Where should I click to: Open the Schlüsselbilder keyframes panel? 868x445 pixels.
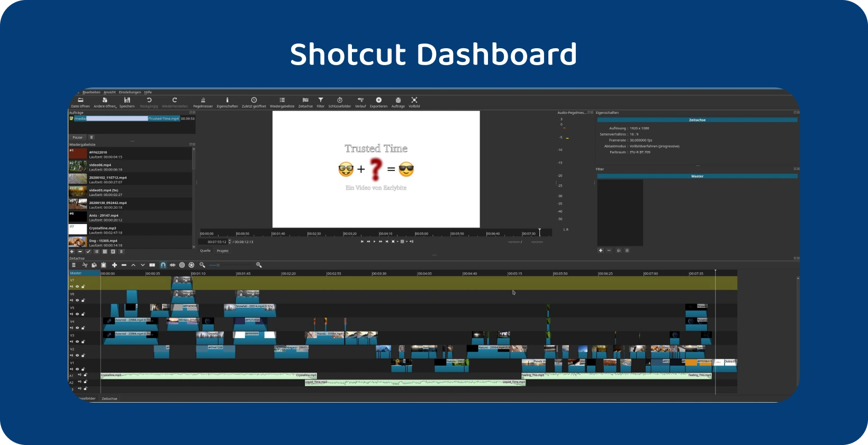pos(340,102)
